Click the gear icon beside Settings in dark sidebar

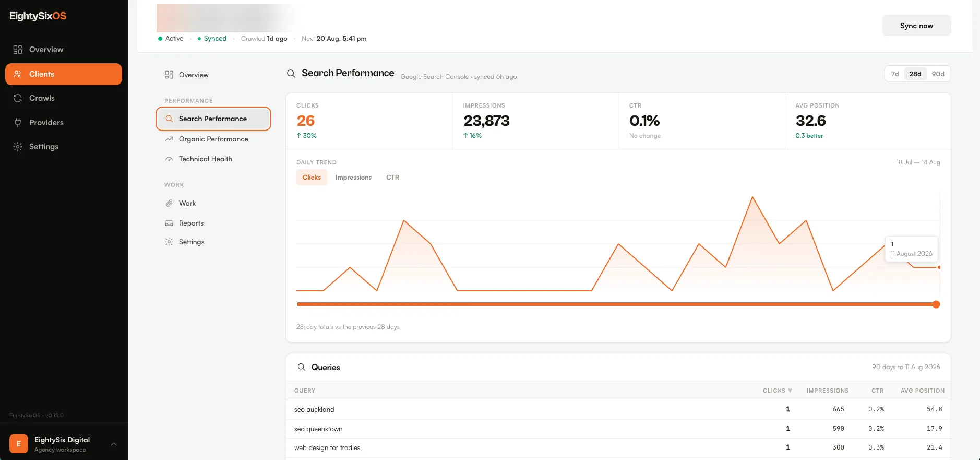(18, 147)
